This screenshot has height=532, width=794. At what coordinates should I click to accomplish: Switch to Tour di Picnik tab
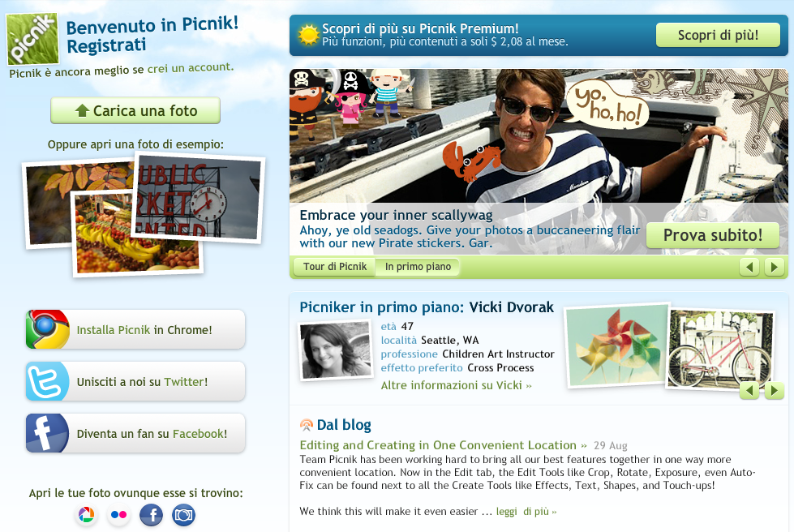335,267
